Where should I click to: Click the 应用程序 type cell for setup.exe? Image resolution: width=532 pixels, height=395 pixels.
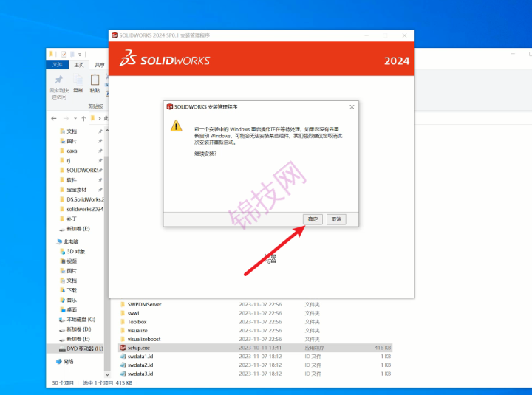pos(315,348)
